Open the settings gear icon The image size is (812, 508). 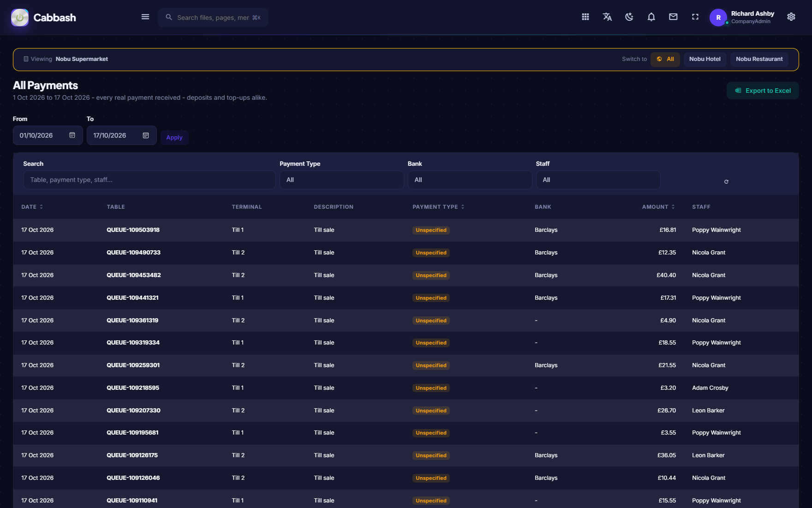pos(791,17)
